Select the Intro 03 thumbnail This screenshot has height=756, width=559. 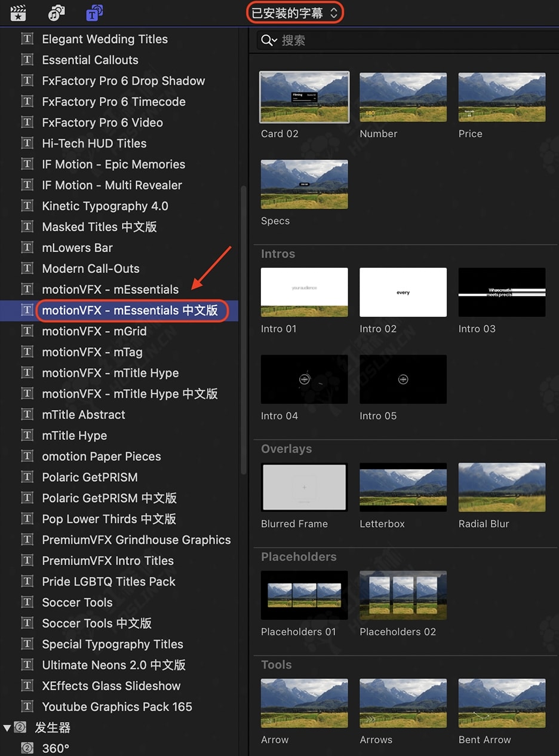click(x=502, y=292)
